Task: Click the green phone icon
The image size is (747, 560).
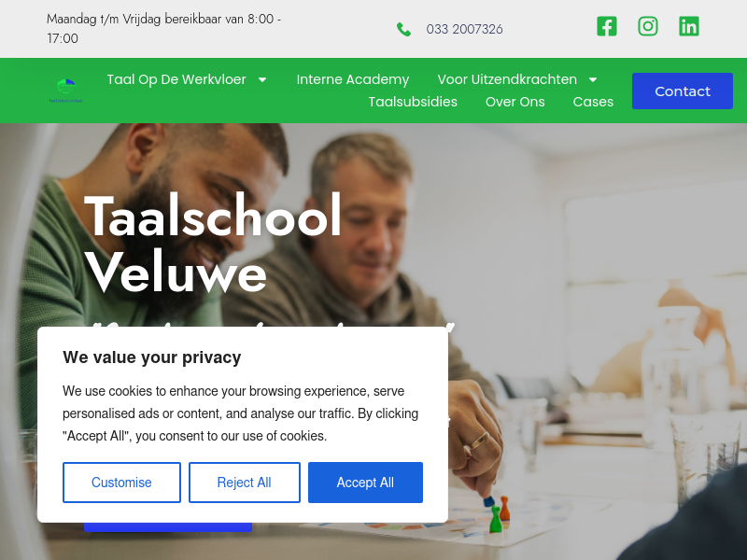Action: (x=403, y=30)
